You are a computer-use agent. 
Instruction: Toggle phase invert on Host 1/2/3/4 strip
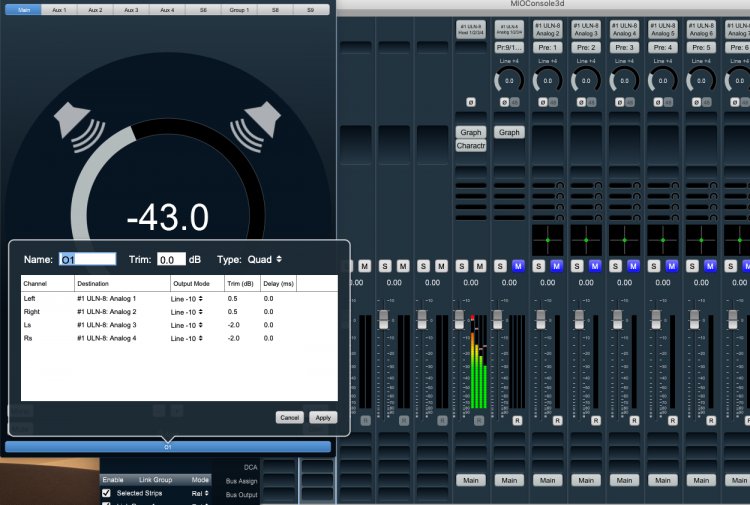470,102
